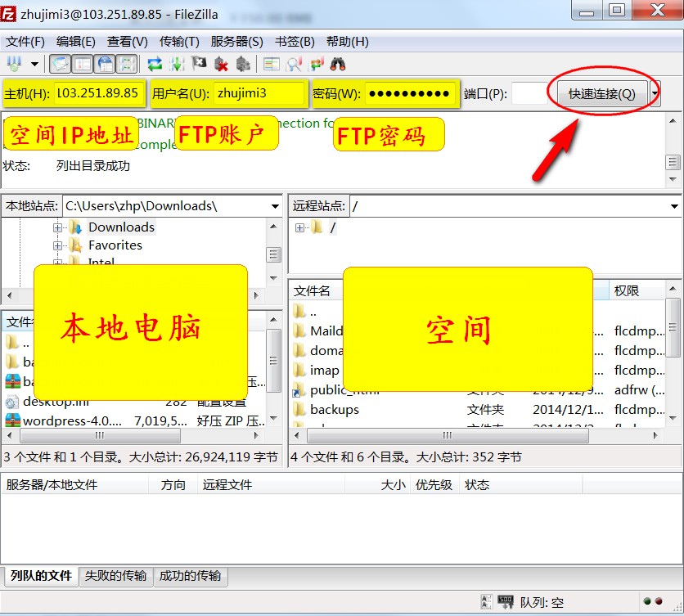Cancel the current operation

tap(199, 64)
